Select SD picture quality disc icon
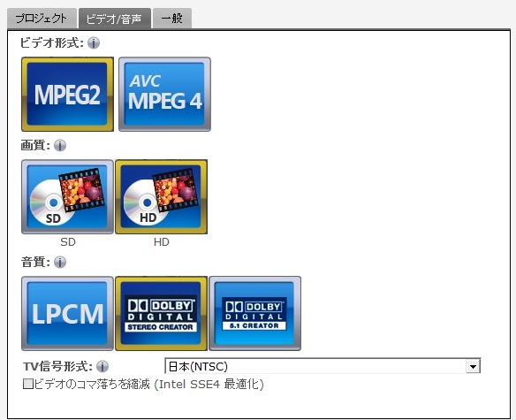The image size is (516, 420). point(67,196)
